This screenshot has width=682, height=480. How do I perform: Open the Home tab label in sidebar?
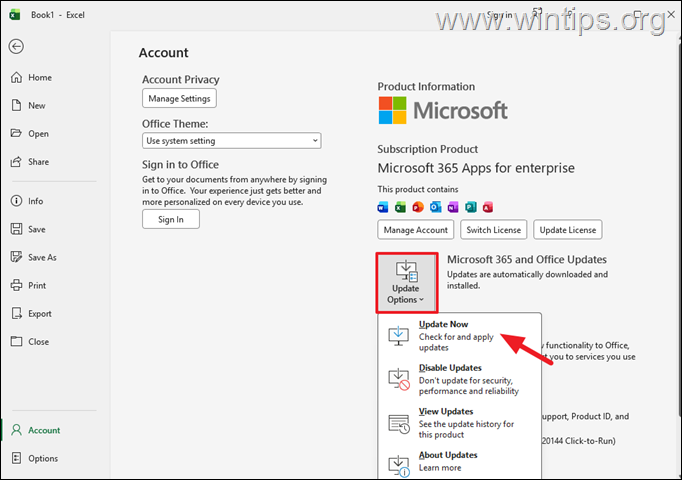40,77
